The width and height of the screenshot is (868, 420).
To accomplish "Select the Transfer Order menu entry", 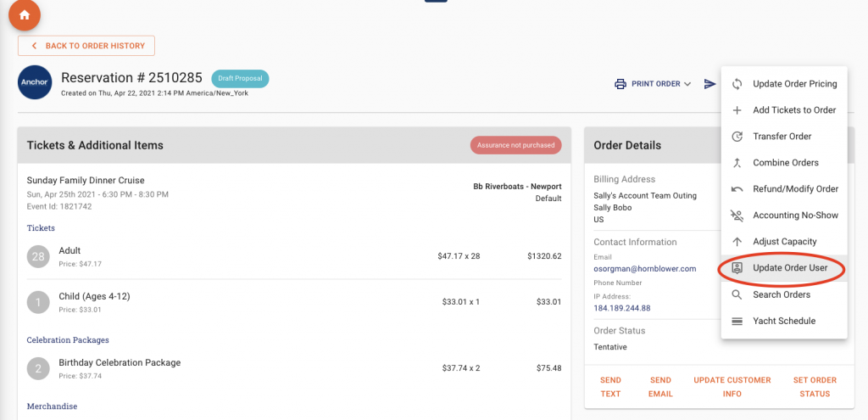I will pyautogui.click(x=784, y=137).
